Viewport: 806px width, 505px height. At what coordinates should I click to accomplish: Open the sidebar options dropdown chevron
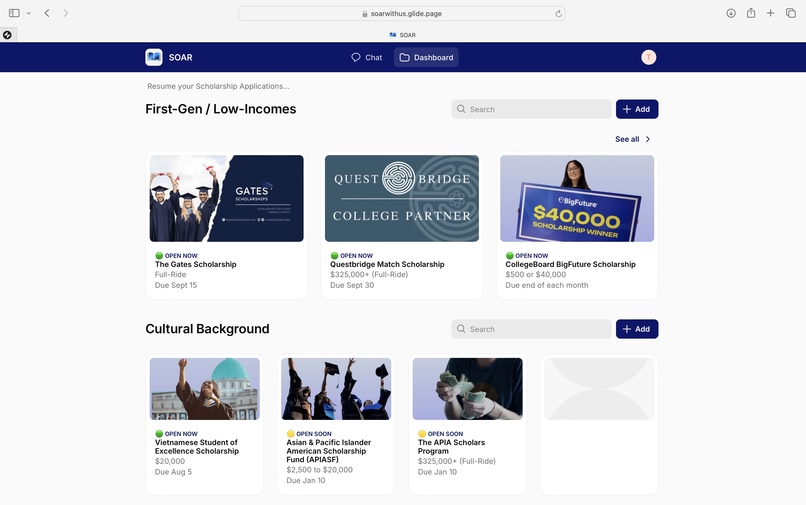(29, 13)
